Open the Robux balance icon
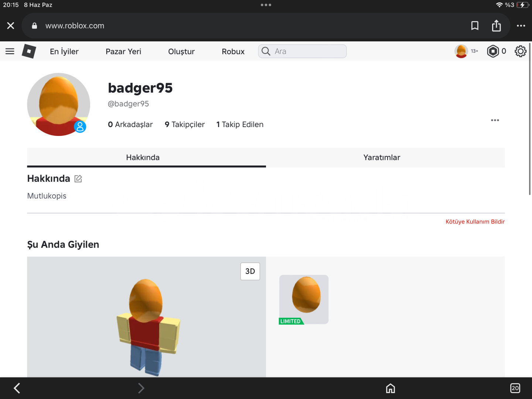 point(493,51)
